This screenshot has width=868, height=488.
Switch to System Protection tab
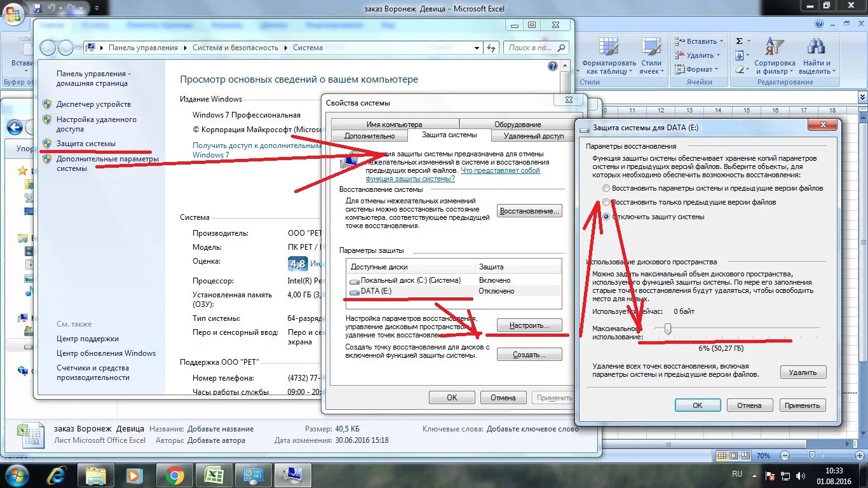click(x=449, y=135)
